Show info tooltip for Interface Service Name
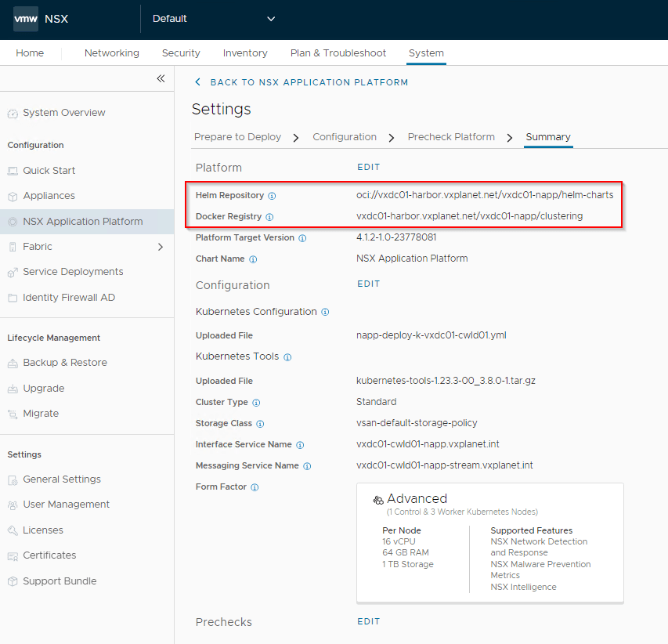The image size is (668, 644). tap(300, 445)
